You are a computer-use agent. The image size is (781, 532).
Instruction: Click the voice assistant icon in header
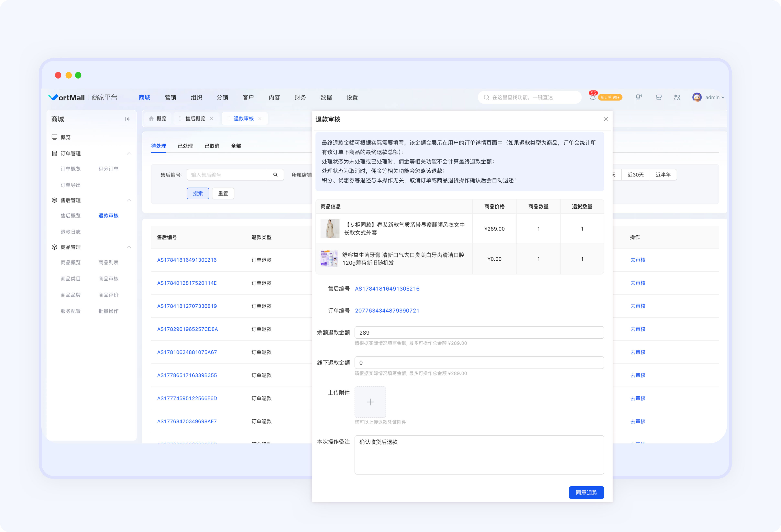point(639,97)
